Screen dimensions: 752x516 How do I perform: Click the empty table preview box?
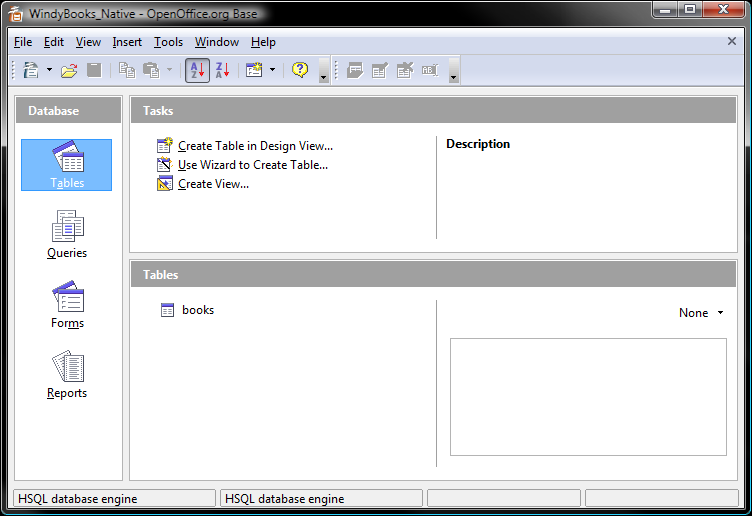pyautogui.click(x=588, y=397)
